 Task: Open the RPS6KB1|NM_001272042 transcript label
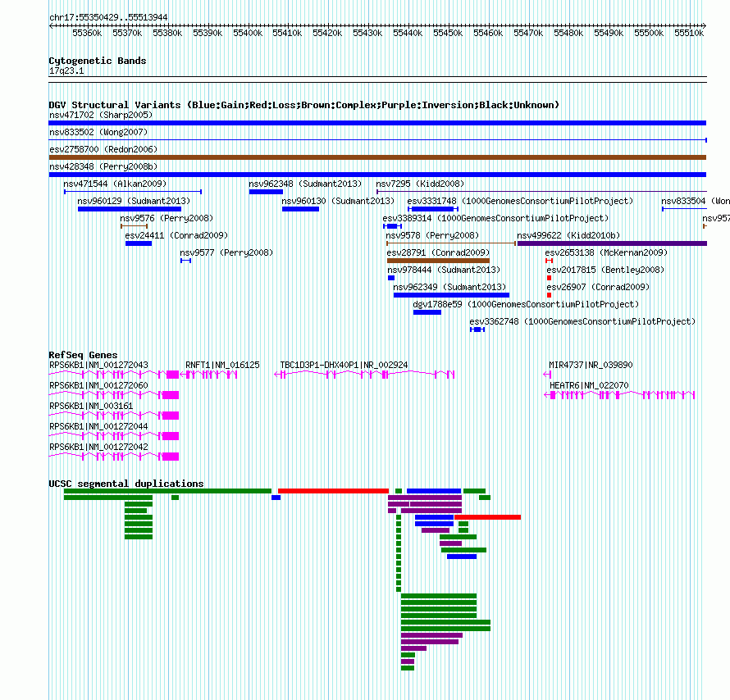98,447
